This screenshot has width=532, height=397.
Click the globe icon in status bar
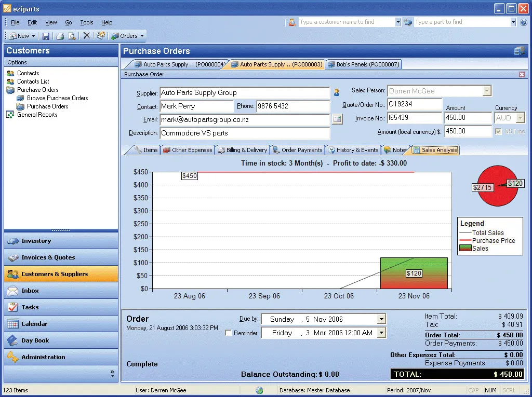259,390
